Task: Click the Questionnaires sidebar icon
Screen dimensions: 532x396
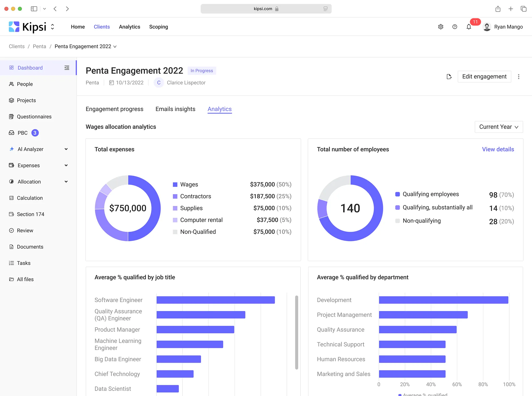Action: tap(11, 116)
